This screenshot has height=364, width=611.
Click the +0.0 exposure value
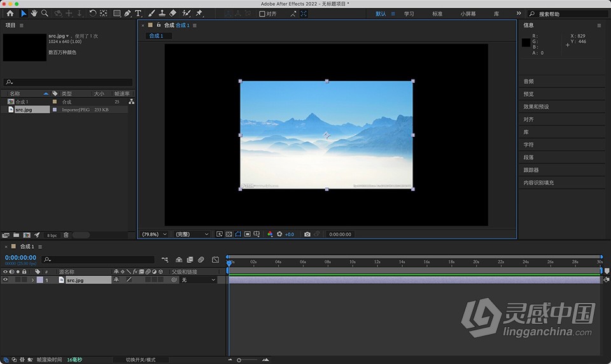point(290,235)
